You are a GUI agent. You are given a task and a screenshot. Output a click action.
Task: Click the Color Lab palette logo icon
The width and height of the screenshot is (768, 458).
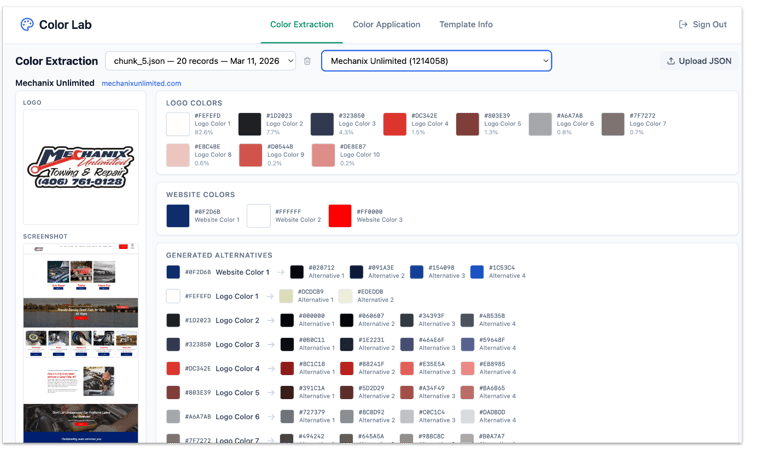click(27, 24)
